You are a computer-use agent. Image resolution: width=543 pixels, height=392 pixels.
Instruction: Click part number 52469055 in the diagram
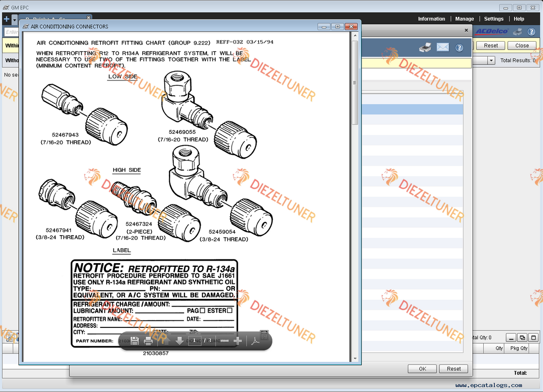tap(183, 132)
